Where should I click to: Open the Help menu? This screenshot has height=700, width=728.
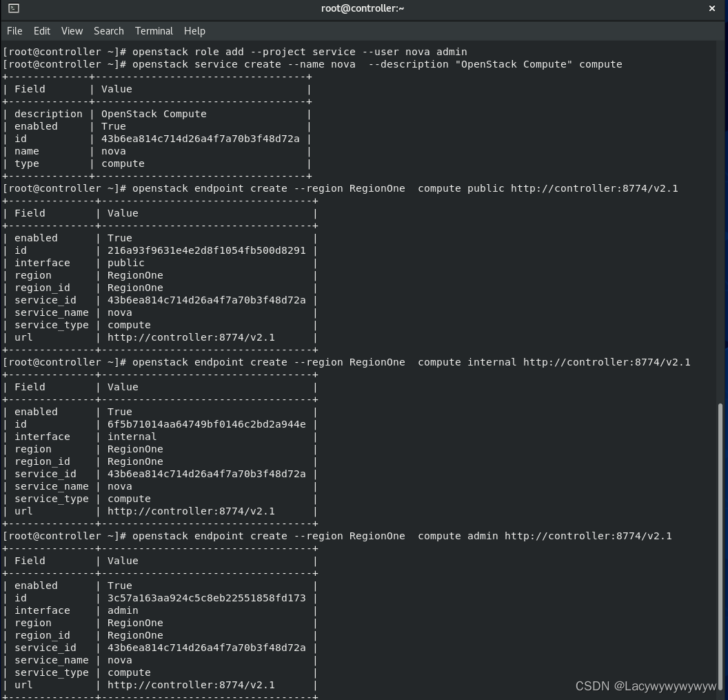194,31
